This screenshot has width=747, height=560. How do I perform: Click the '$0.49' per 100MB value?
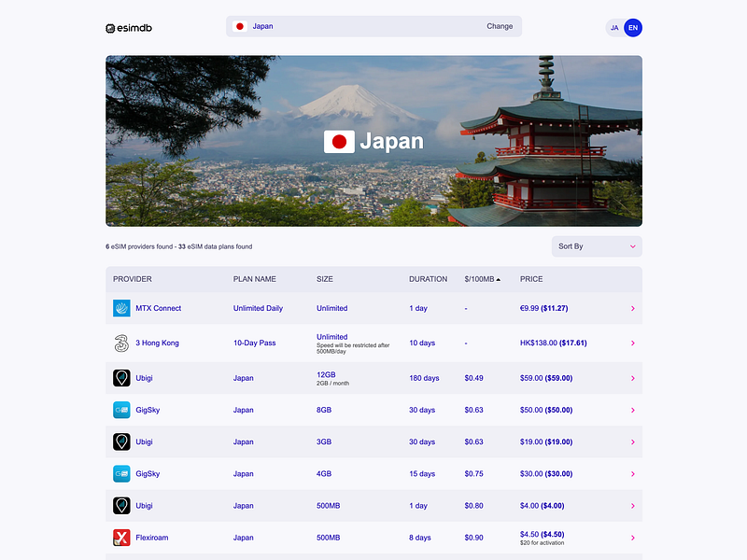(473, 378)
